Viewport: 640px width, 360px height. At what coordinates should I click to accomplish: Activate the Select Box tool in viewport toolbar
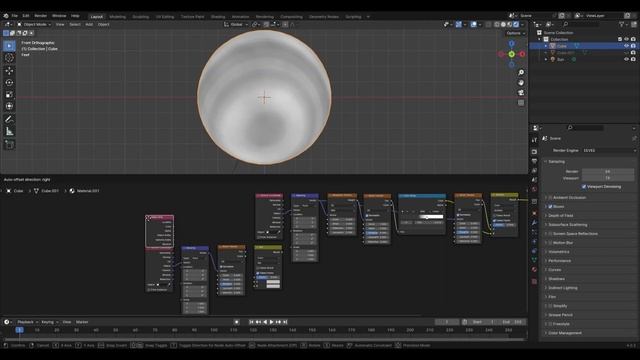click(9, 46)
